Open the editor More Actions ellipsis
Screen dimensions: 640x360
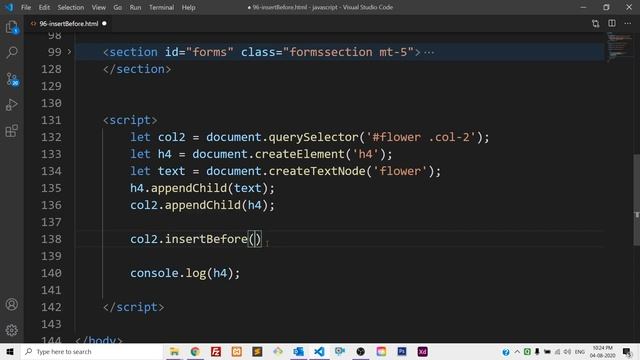coord(628,23)
